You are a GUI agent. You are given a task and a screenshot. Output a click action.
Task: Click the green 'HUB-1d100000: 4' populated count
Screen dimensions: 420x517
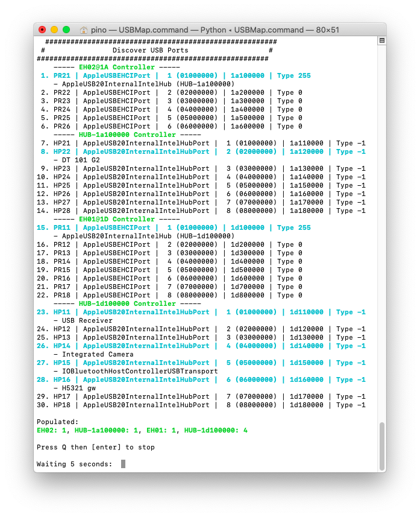(216, 431)
